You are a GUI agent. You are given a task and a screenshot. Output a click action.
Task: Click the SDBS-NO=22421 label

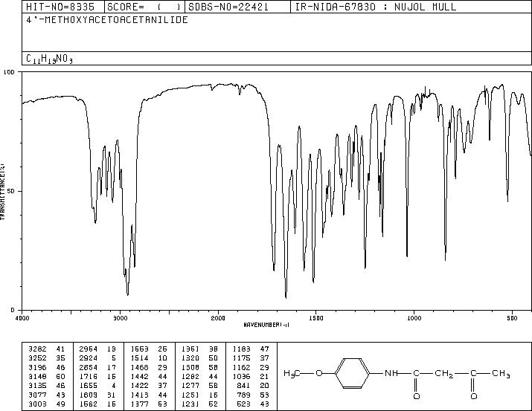228,7
